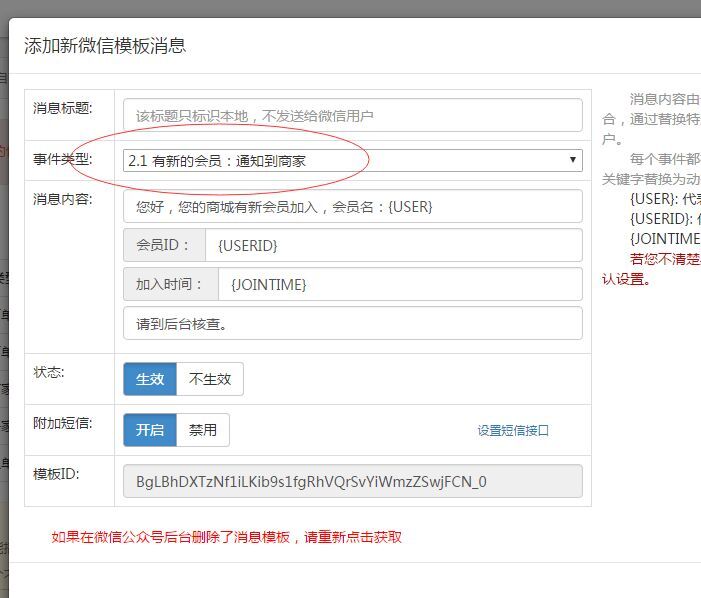Enable additional SMS with 开启

pos(150,430)
